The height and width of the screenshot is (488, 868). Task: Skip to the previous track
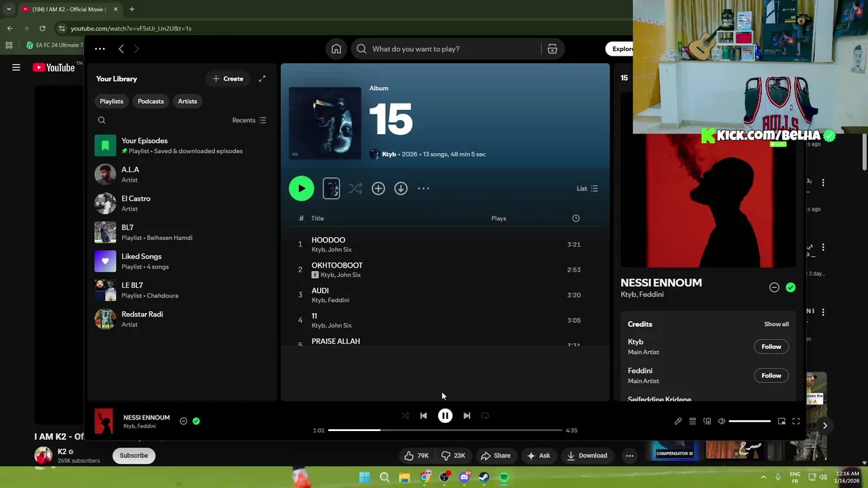pos(423,415)
